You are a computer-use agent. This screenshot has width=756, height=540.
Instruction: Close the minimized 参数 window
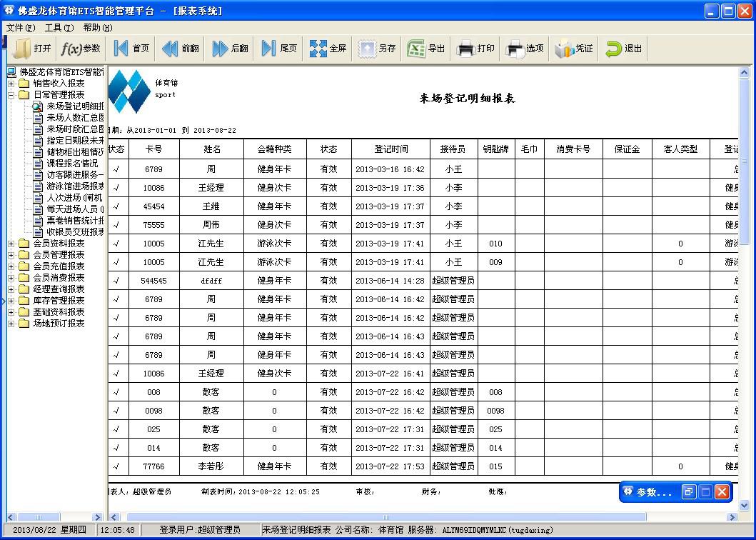pyautogui.click(x=722, y=491)
